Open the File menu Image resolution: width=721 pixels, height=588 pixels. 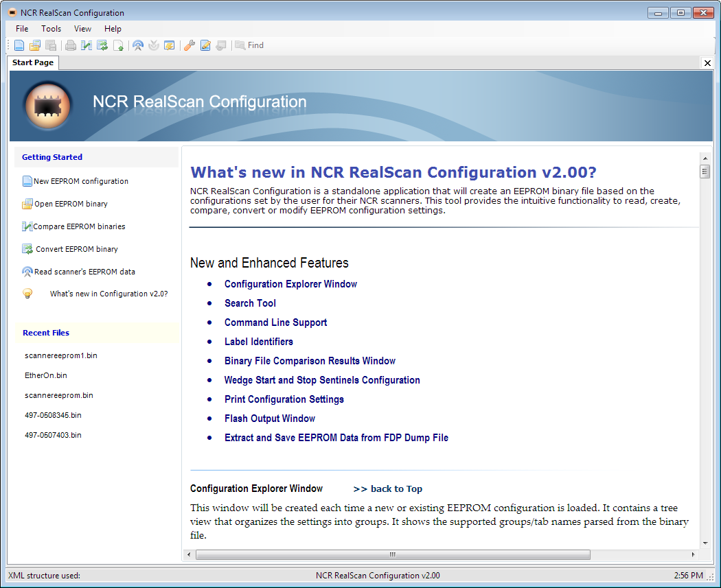tap(21, 29)
